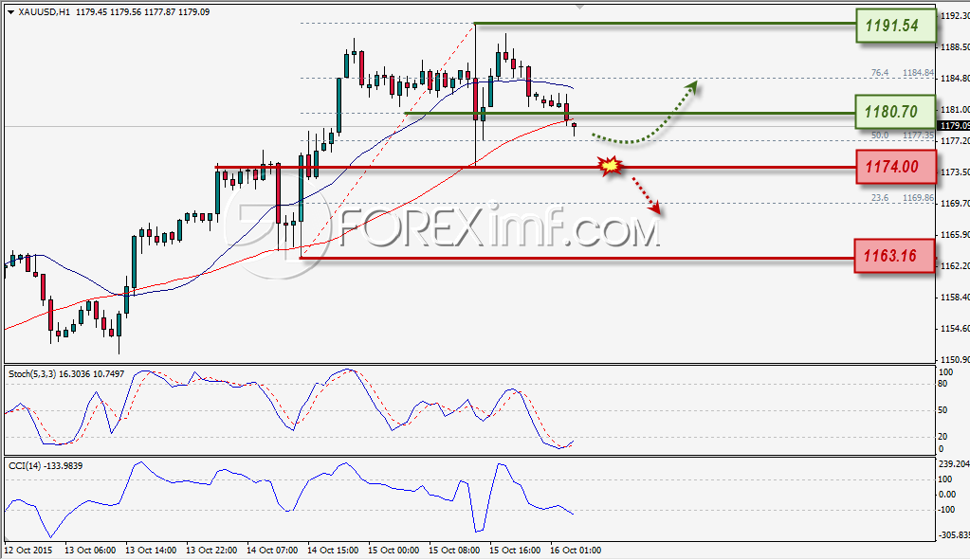Click the 1165.90 price axis value
The image size is (970, 560).
pos(955,234)
